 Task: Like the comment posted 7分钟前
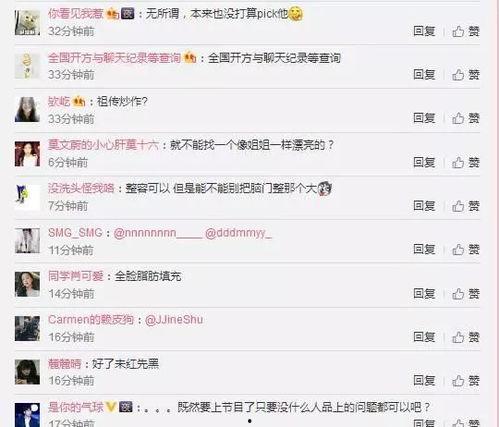(x=466, y=206)
